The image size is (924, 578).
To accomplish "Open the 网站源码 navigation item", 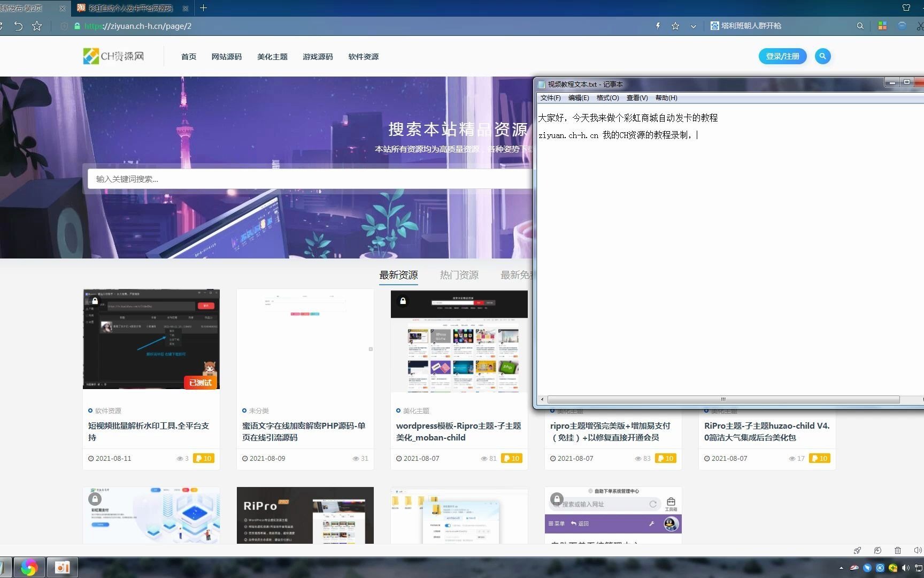I will [x=226, y=56].
